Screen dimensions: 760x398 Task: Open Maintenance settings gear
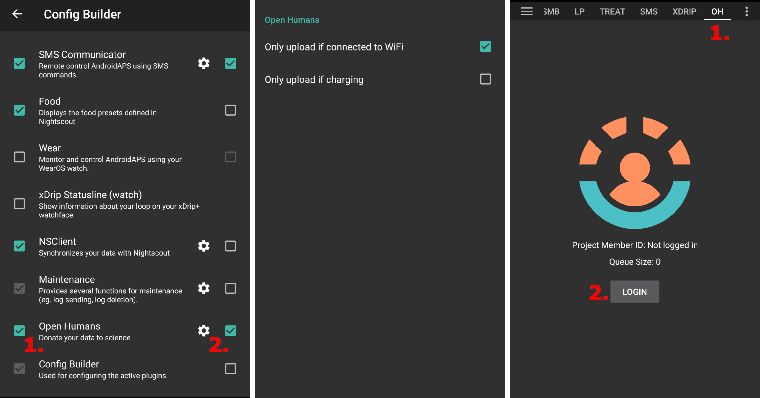click(x=204, y=288)
